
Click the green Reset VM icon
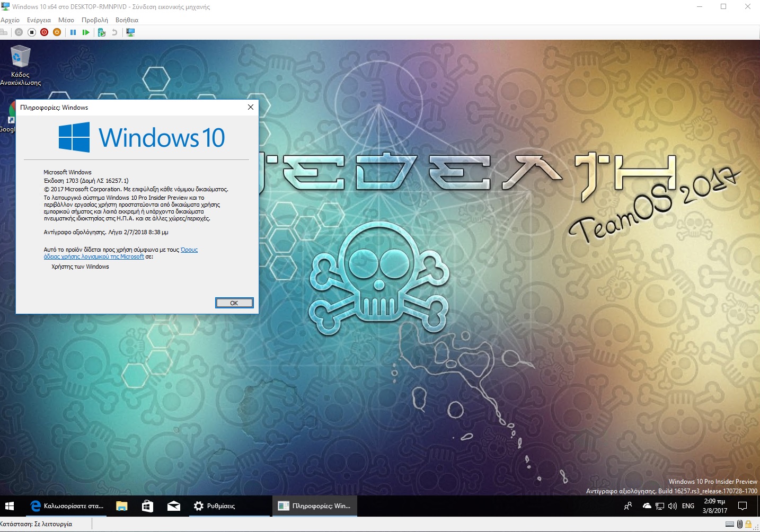pyautogui.click(x=86, y=32)
